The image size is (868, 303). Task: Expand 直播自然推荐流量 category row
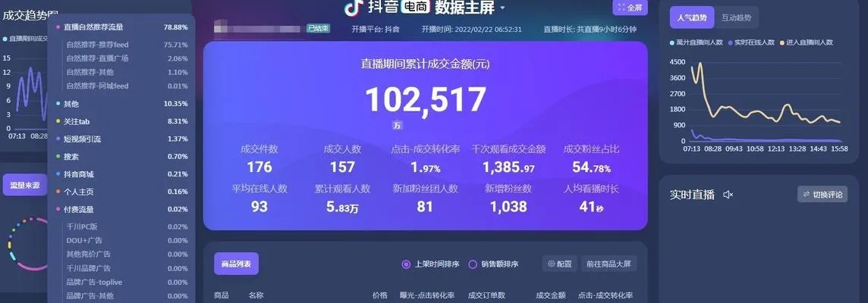93,27
